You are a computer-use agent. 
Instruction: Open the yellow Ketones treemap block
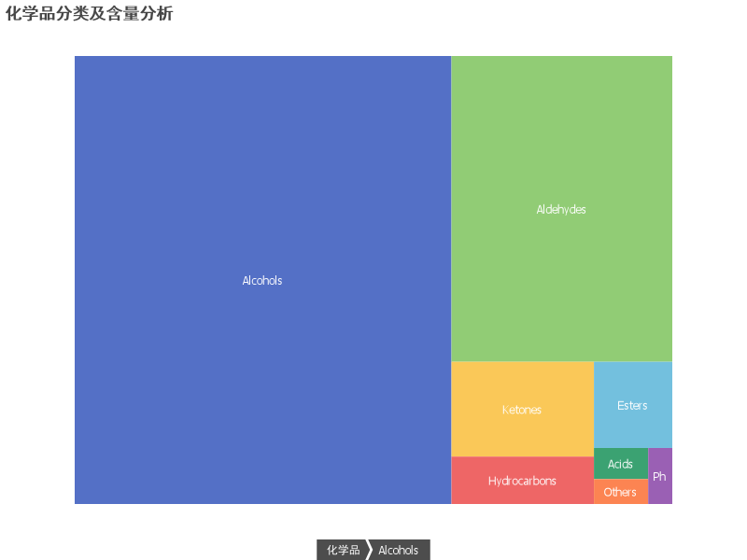(x=522, y=409)
